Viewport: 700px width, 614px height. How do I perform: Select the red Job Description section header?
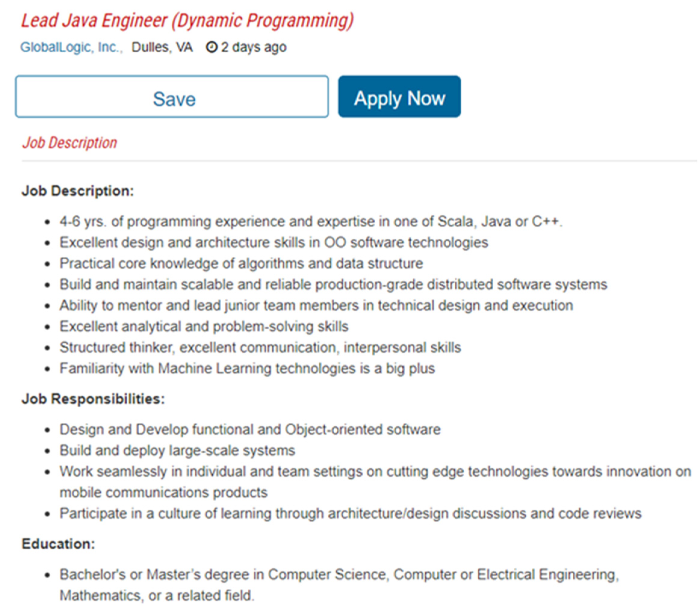[70, 142]
